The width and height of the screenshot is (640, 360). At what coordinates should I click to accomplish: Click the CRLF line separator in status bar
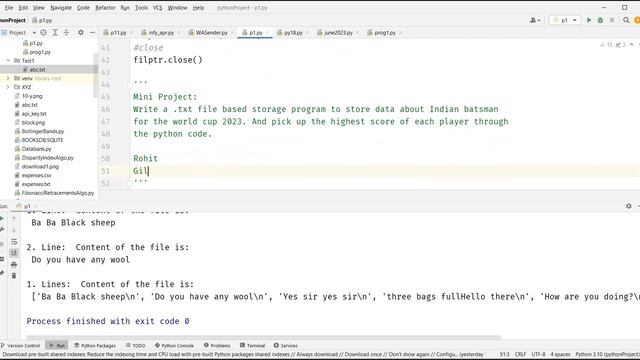pos(520,354)
